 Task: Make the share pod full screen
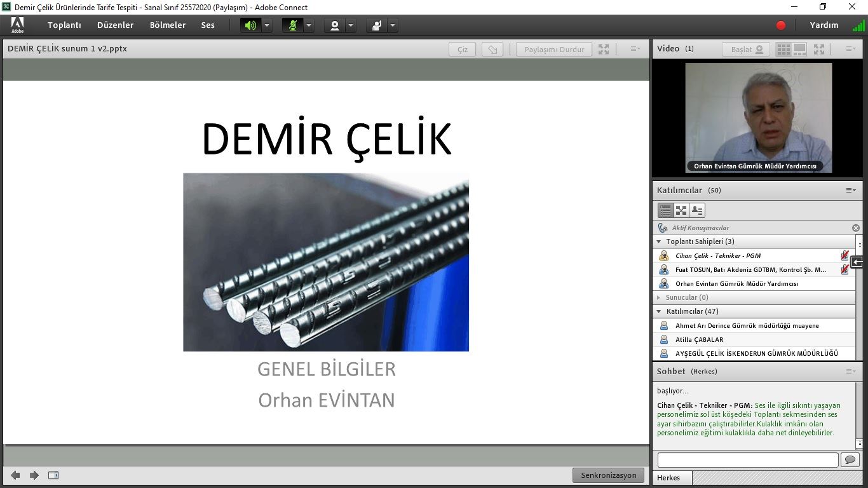[x=604, y=49]
